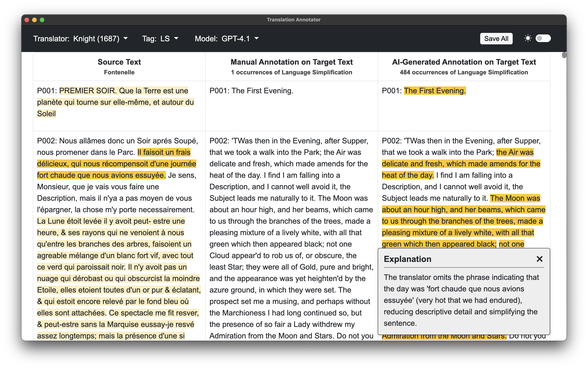Viewport: 588px width, 369px height.
Task: Click the 'Source Text' column header
Action: (x=119, y=62)
